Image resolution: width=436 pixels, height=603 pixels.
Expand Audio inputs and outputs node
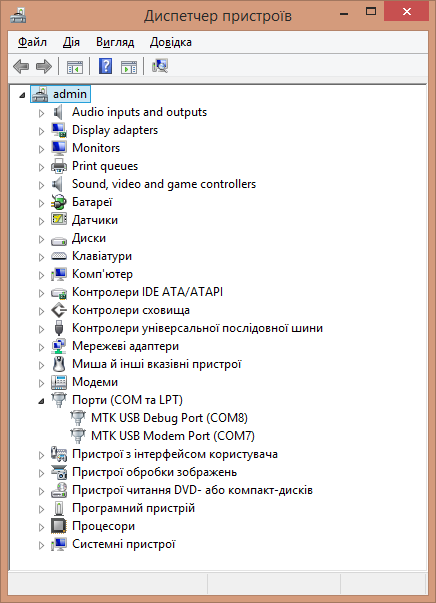[x=42, y=113]
